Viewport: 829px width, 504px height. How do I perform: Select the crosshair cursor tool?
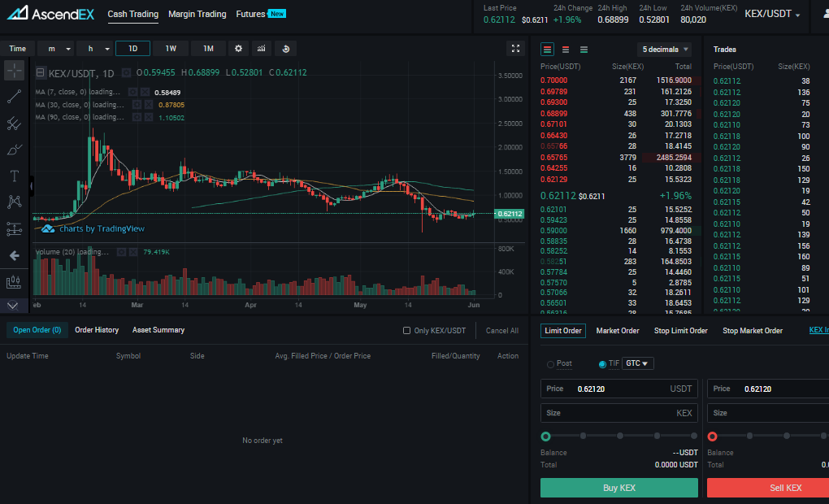tap(15, 71)
